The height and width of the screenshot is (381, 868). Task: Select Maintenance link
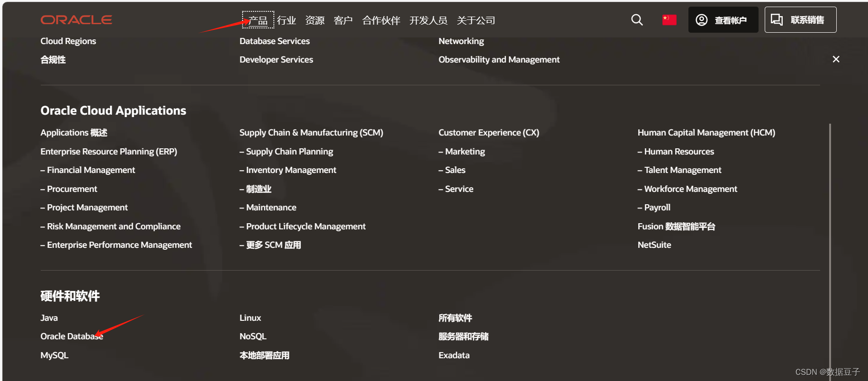[268, 208]
